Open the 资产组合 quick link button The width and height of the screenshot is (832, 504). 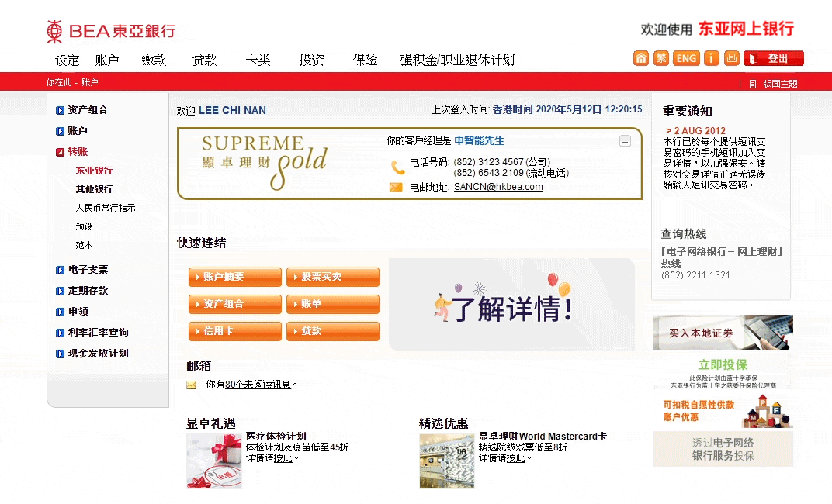[x=235, y=304]
